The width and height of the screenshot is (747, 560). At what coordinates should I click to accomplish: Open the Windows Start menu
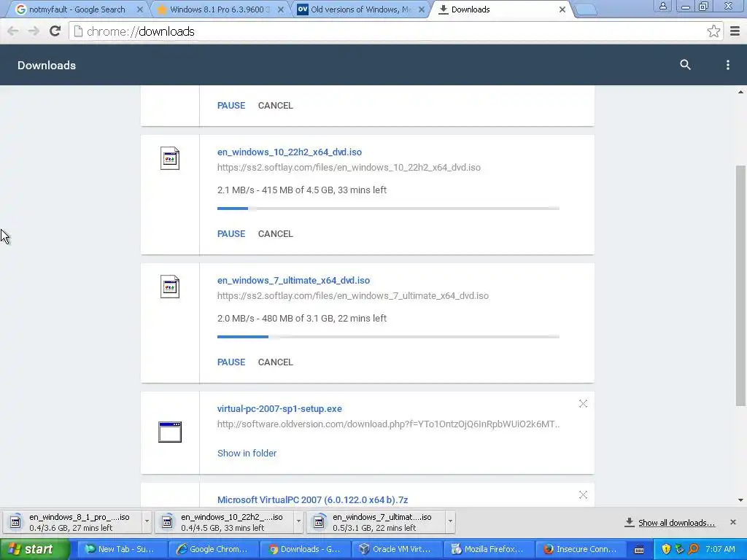[x=35, y=549]
